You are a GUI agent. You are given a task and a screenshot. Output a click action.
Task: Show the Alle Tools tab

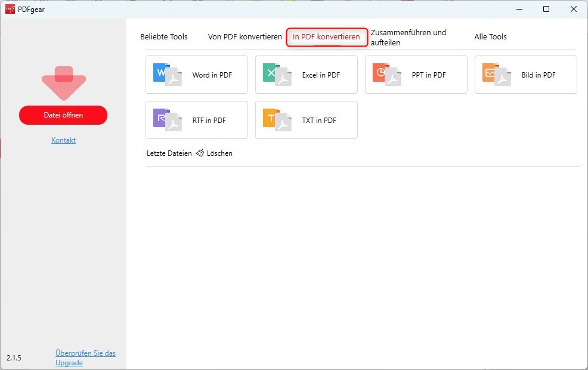(x=490, y=37)
